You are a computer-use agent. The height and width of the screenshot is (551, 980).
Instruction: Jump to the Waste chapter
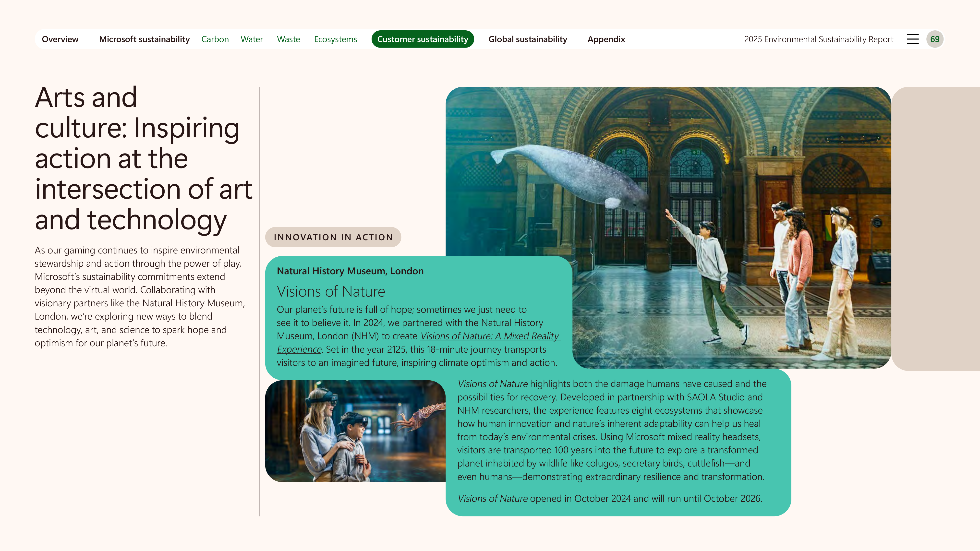click(288, 39)
